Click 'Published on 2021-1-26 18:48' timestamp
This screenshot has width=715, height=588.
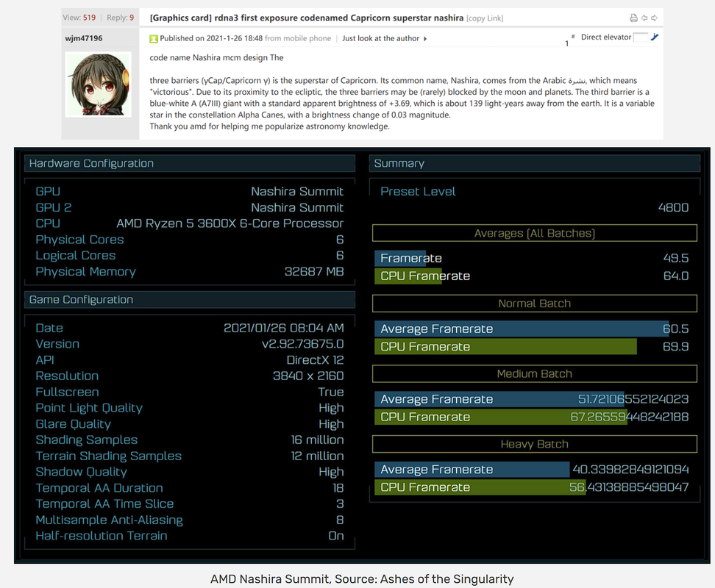pos(211,39)
